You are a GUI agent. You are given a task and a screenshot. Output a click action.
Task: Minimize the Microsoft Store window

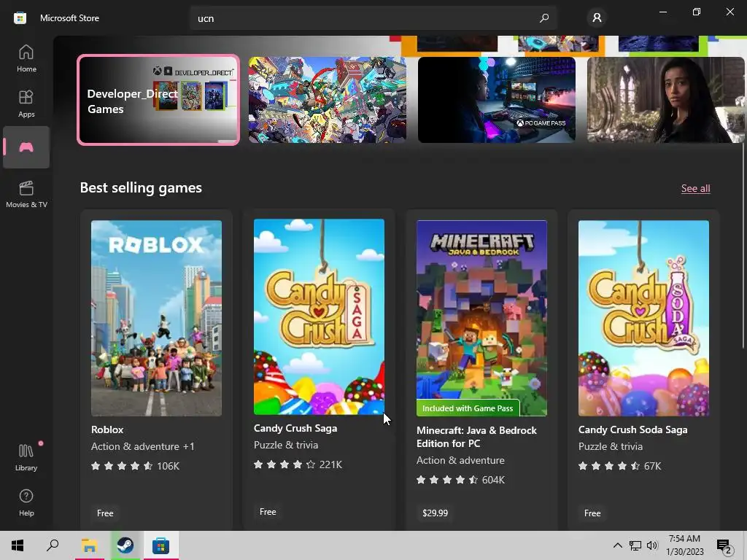tap(662, 12)
